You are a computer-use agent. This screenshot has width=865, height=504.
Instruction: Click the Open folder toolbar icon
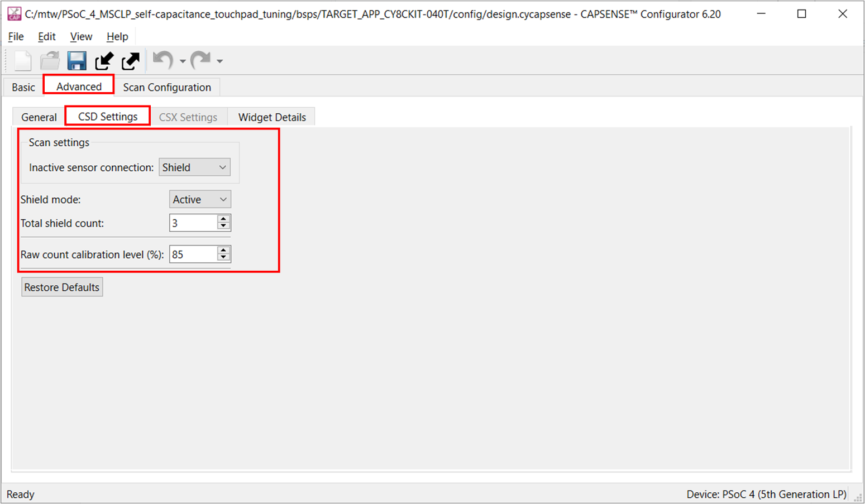click(50, 60)
